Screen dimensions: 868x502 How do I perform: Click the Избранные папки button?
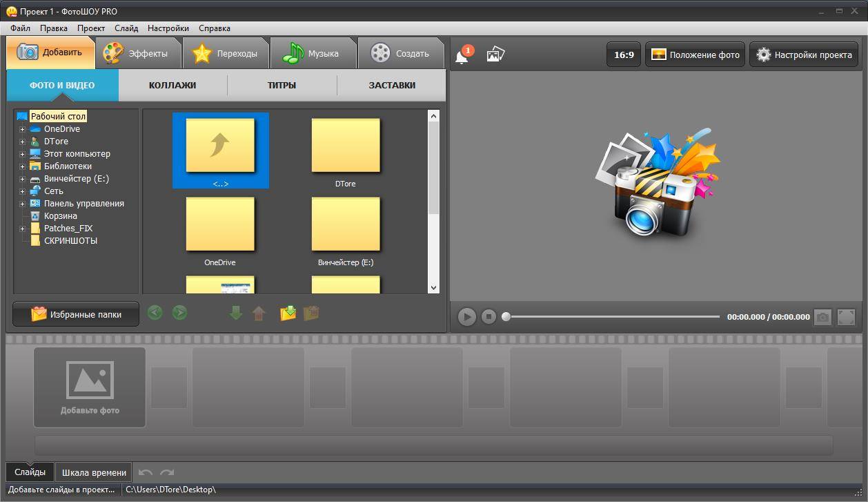76,314
